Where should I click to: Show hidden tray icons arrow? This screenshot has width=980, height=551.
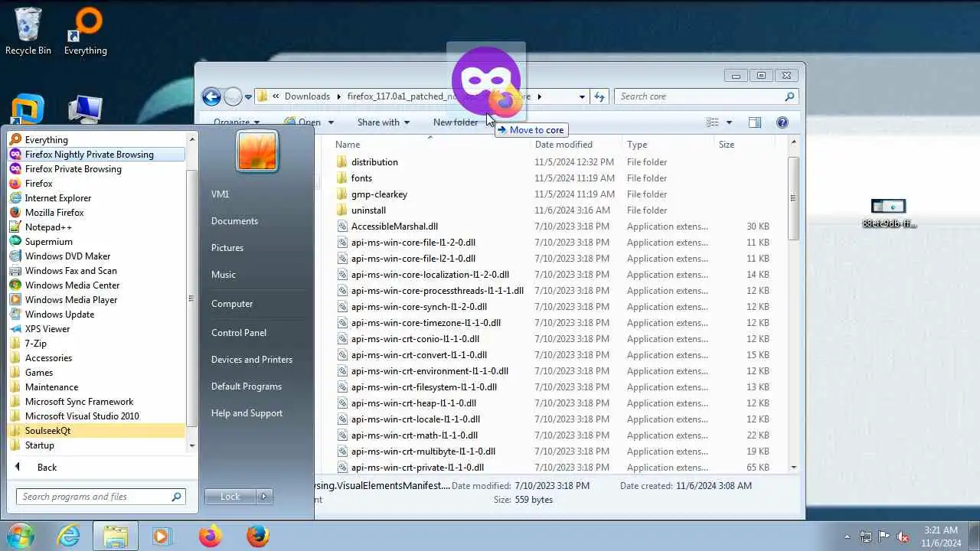pos(847,536)
